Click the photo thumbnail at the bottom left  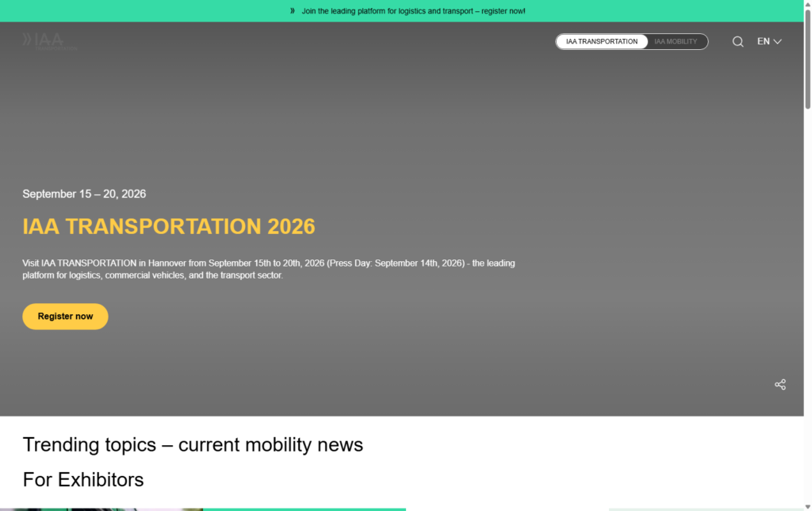[x=101, y=509]
